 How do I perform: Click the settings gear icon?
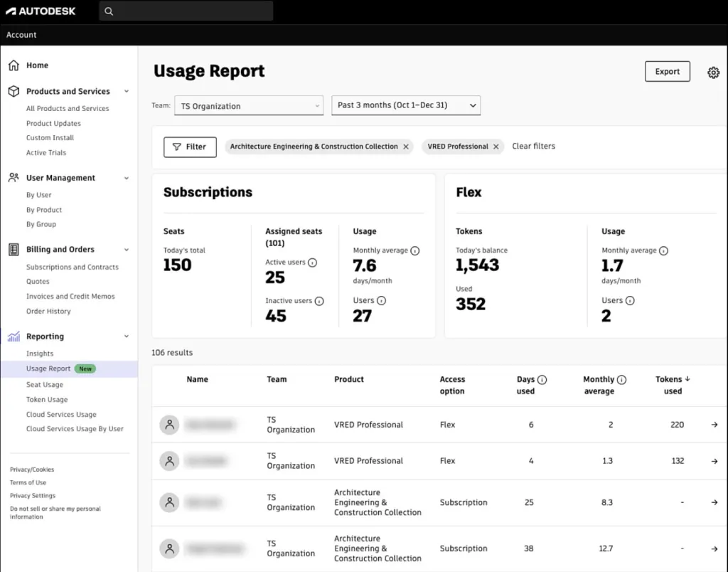pos(713,73)
